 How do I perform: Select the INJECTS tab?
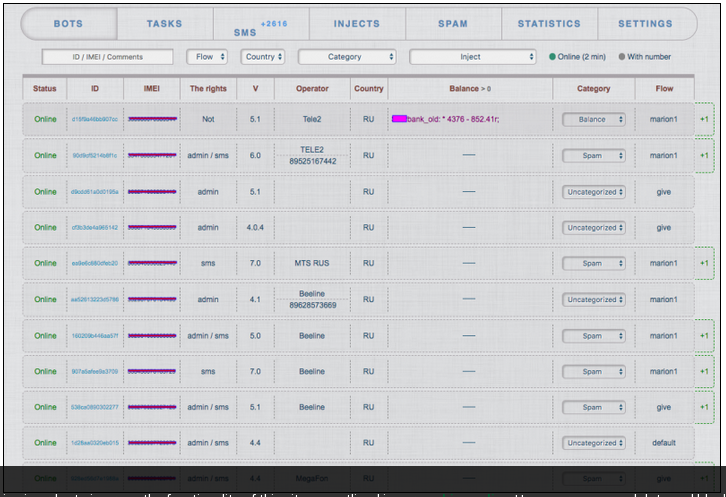356,24
